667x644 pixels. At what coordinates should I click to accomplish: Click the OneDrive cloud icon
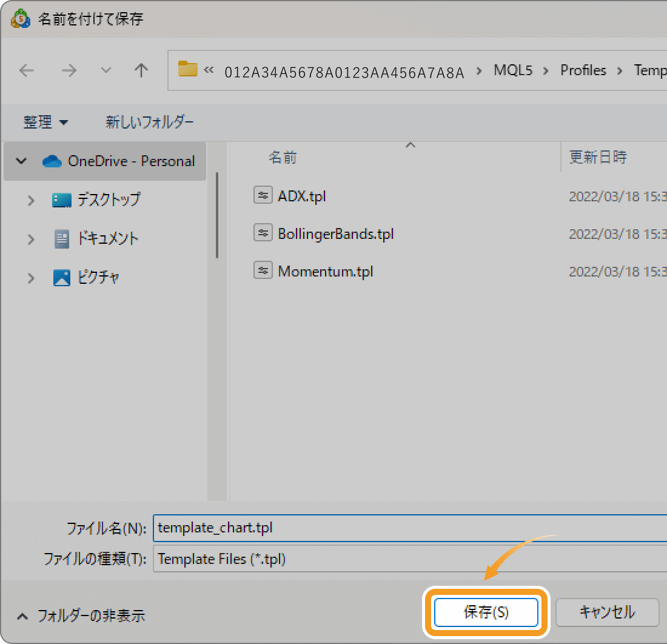(x=52, y=161)
